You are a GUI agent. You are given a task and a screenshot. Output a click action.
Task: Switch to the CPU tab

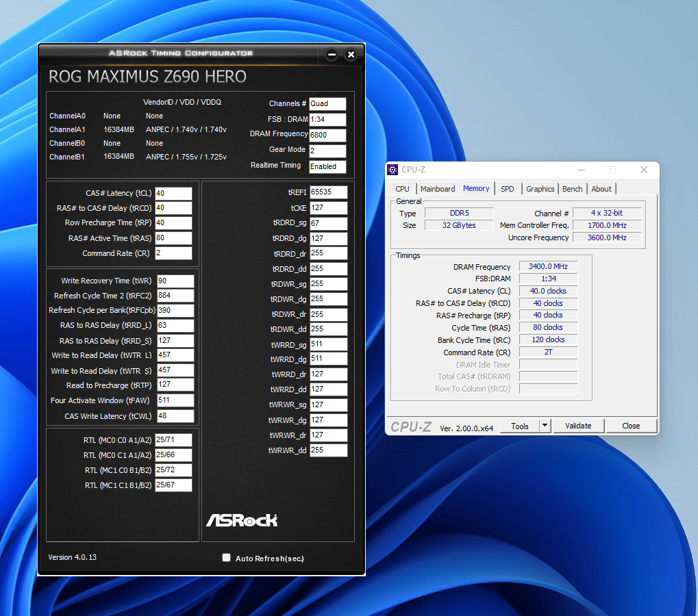(403, 189)
